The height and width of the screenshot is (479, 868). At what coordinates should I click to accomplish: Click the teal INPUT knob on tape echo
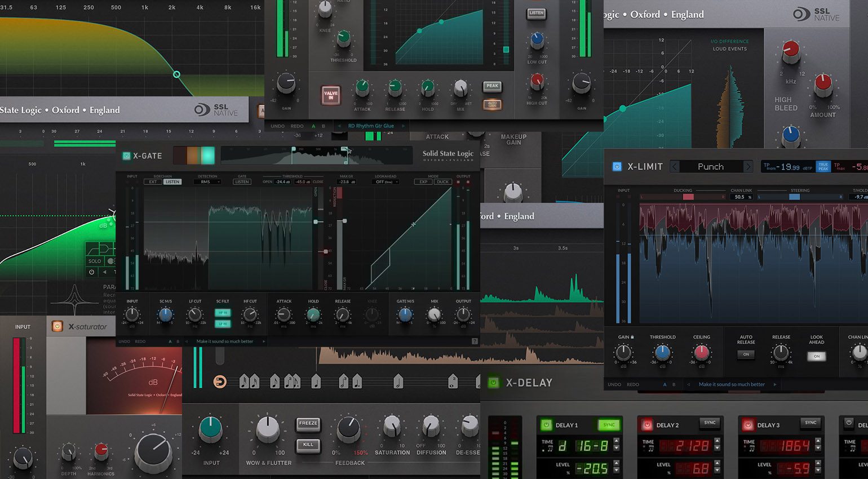coord(211,429)
